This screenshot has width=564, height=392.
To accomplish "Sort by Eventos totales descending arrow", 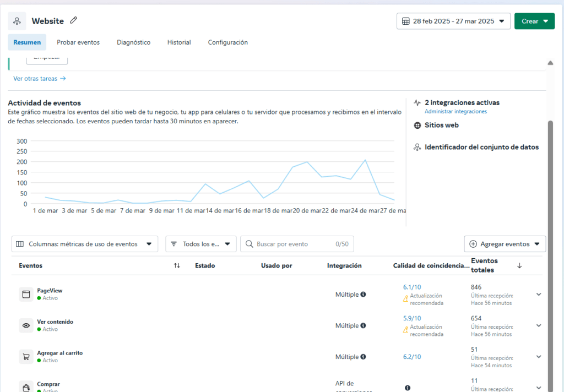I will pyautogui.click(x=519, y=265).
